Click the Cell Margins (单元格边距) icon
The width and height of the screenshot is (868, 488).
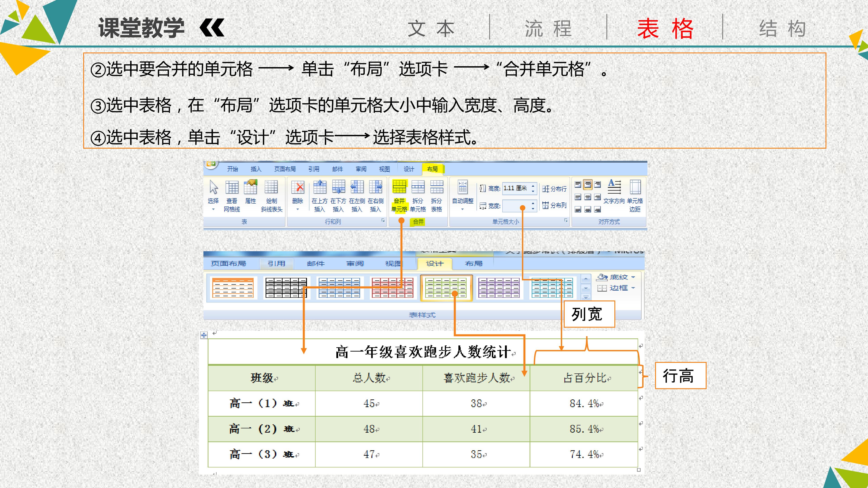coord(635,195)
